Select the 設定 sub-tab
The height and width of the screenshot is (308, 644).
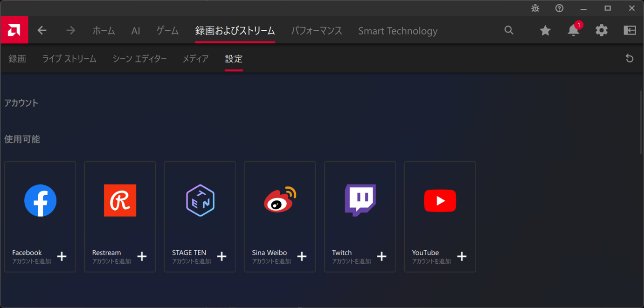234,59
